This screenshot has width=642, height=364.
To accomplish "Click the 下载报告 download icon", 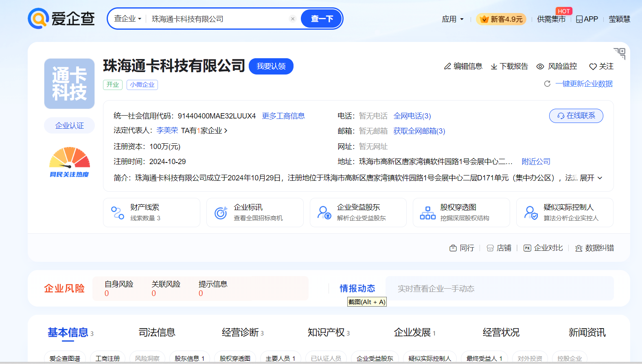I will point(494,66).
